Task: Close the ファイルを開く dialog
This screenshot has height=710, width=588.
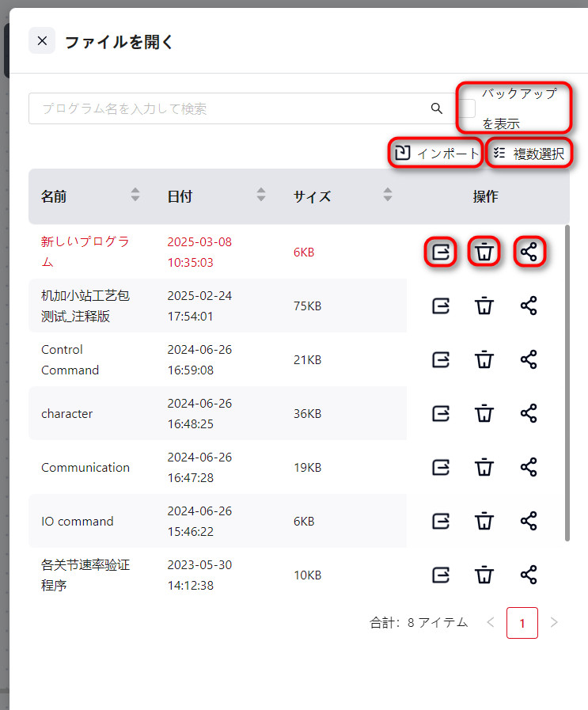Action: (42, 41)
